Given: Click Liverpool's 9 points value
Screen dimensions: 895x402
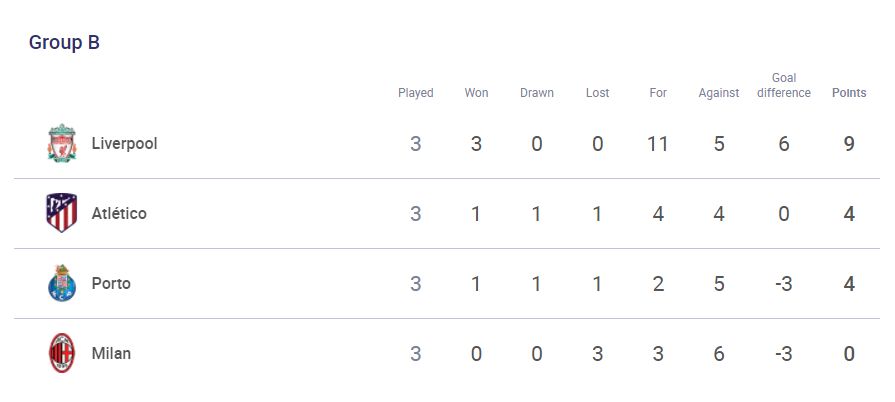Looking at the screenshot, I should pos(849,144).
